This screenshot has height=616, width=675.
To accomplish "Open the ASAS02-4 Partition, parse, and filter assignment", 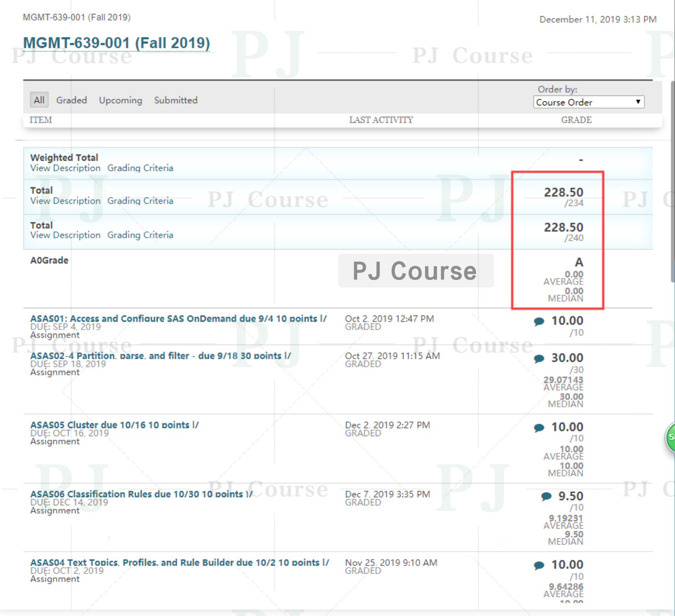I will (x=160, y=356).
